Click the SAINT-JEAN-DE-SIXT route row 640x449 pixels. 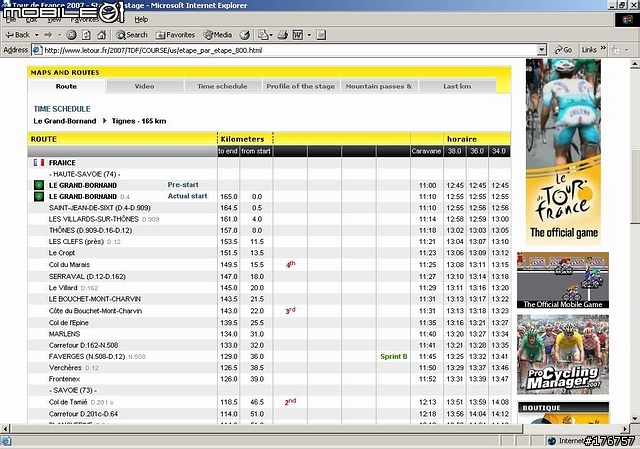pos(269,208)
